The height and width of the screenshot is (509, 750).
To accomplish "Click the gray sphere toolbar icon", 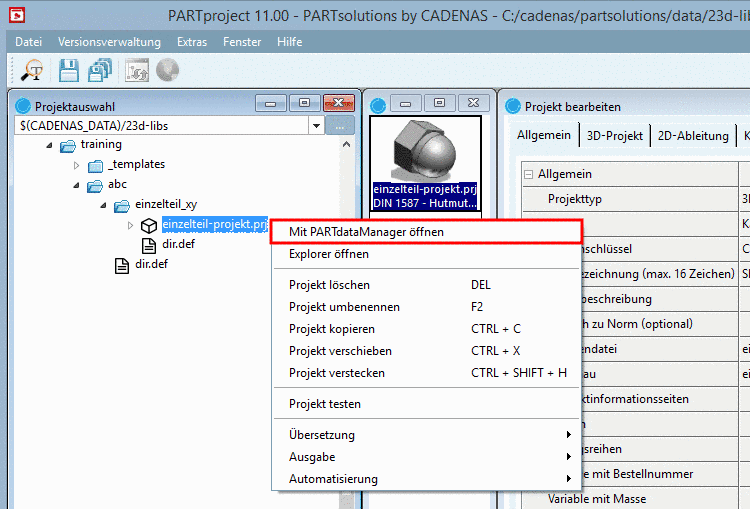I will [167, 70].
